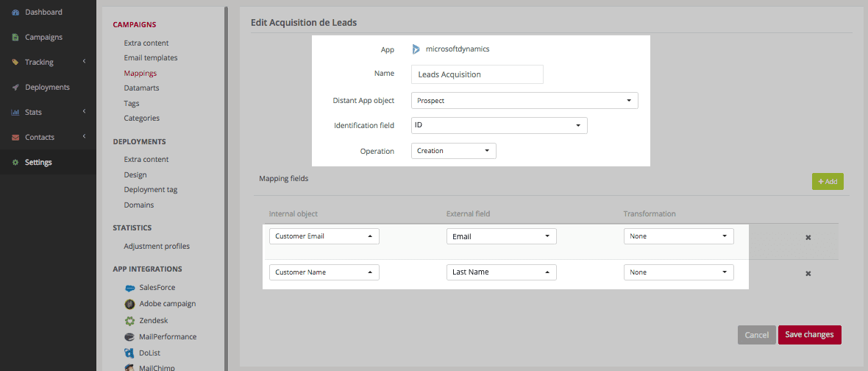Open the Customer Email internal object dropdown
This screenshot has height=371, width=868.
pyautogui.click(x=324, y=236)
